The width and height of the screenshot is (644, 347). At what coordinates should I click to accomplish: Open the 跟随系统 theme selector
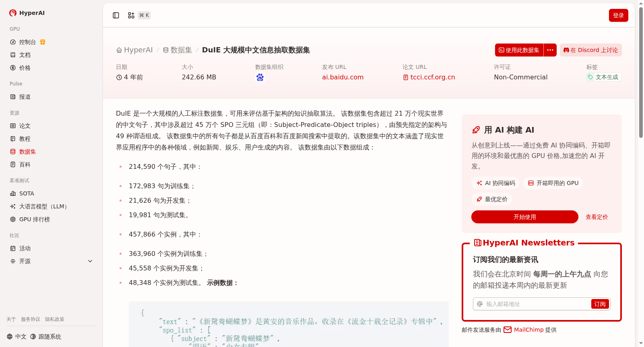(46, 337)
